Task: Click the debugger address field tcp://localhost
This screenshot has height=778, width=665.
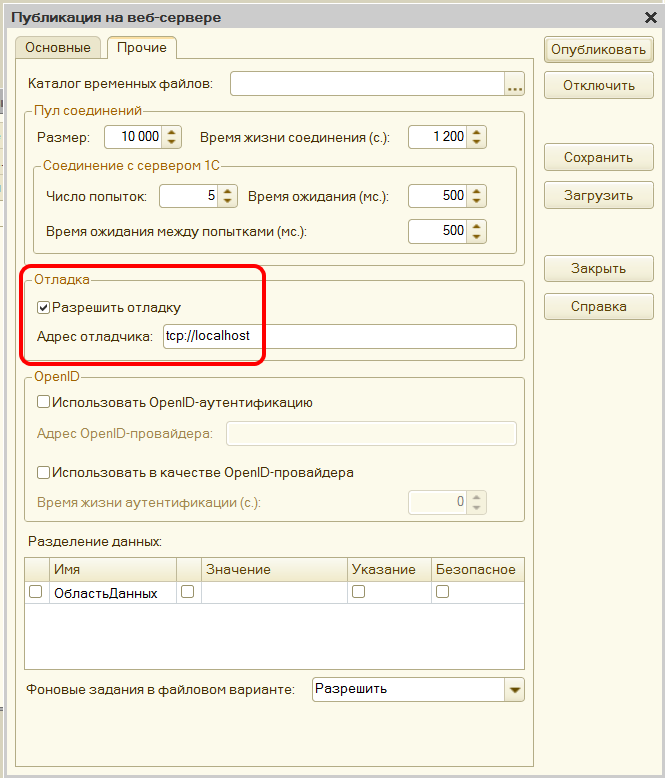Action: (339, 336)
